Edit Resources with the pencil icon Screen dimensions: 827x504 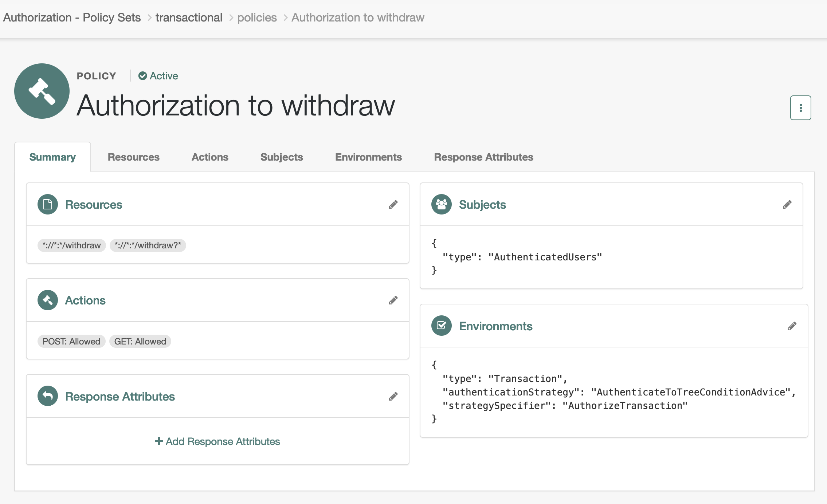[393, 205]
